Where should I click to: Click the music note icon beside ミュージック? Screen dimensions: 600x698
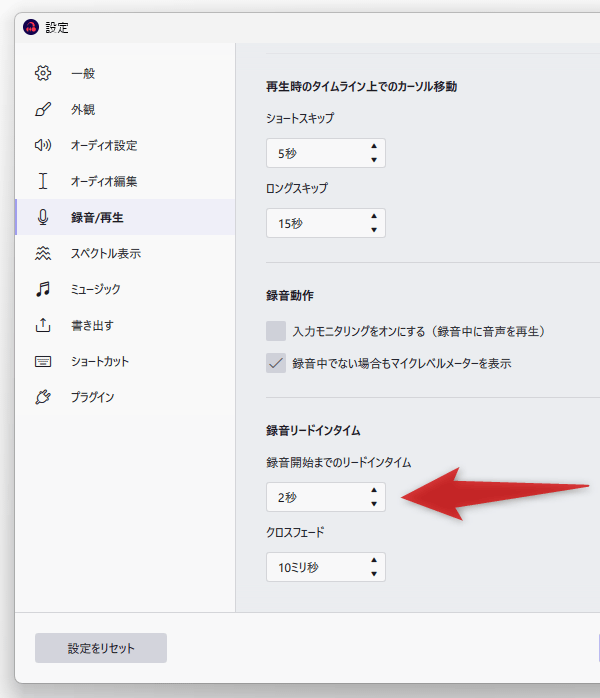point(43,289)
